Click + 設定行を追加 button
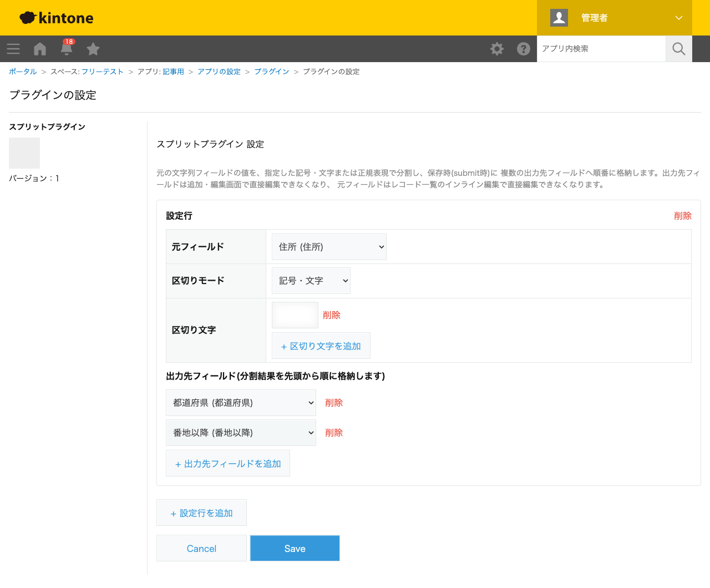Image resolution: width=710 pixels, height=588 pixels. click(201, 513)
